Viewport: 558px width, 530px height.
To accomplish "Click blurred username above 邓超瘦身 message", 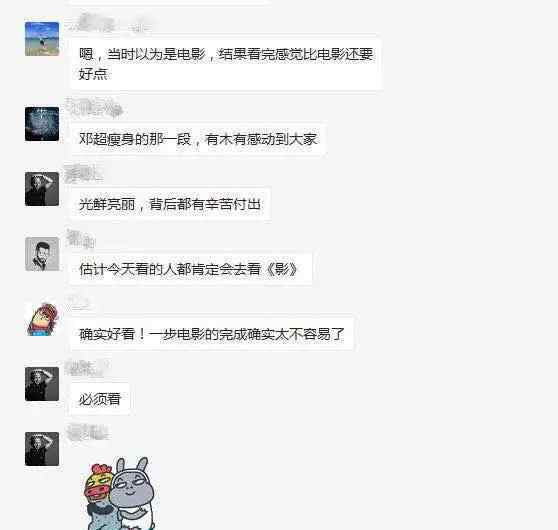I will pos(94,106).
